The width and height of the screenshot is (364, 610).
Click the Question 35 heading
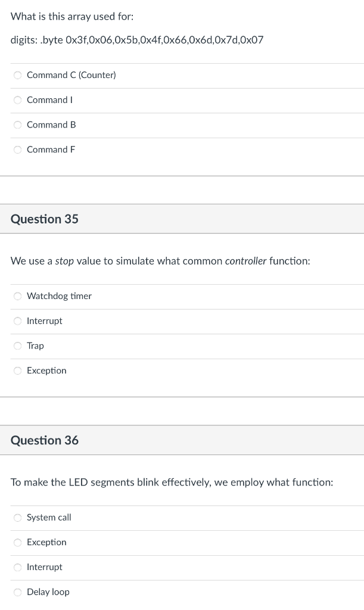[45, 219]
